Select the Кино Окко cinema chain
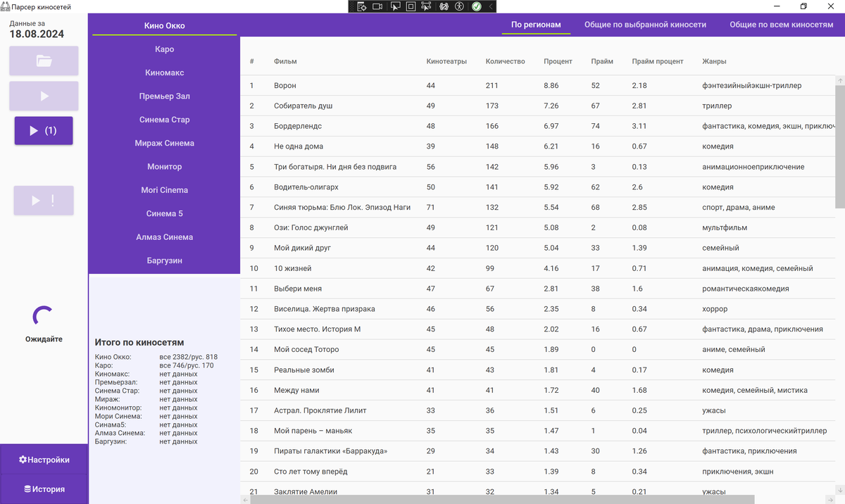Viewport: 845px width, 504px height. (164, 26)
